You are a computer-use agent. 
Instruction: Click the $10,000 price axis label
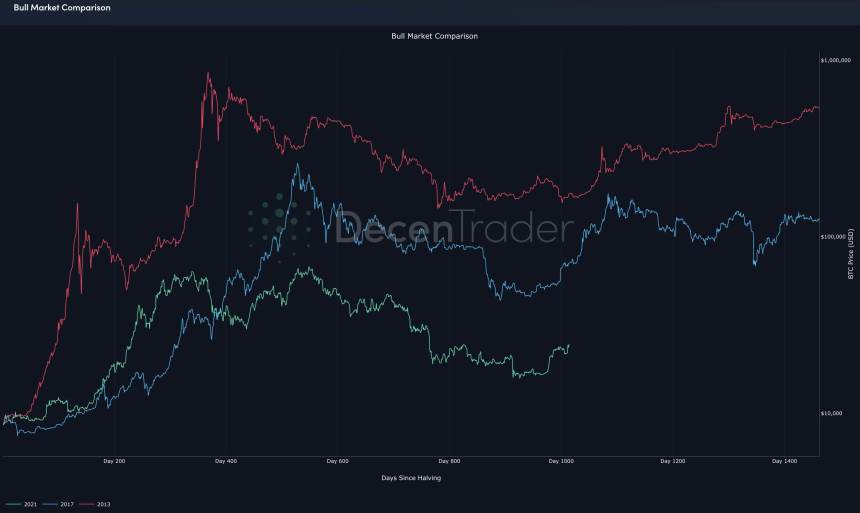tap(834, 413)
